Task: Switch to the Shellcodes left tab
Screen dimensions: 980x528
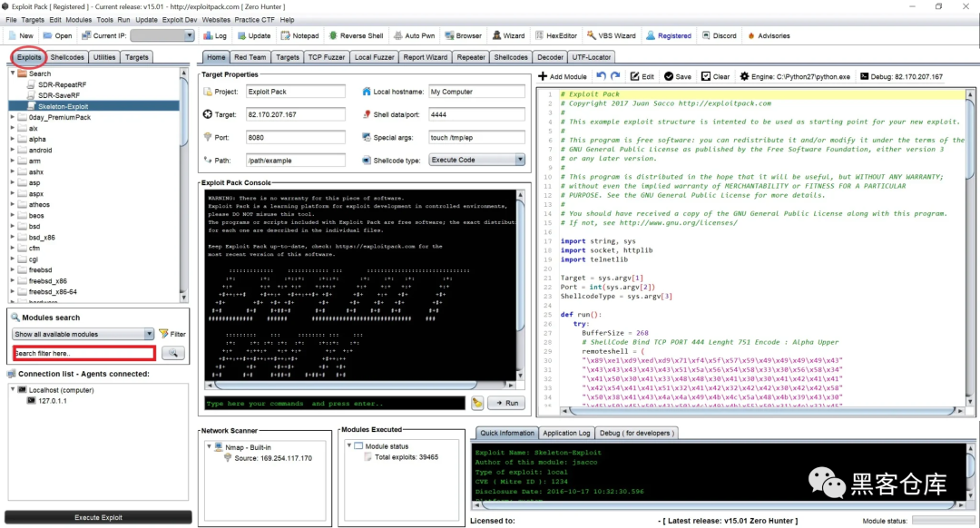Action: pos(67,57)
